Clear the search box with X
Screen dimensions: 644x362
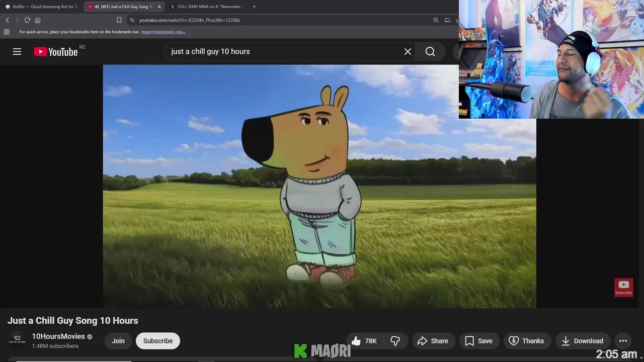[408, 51]
